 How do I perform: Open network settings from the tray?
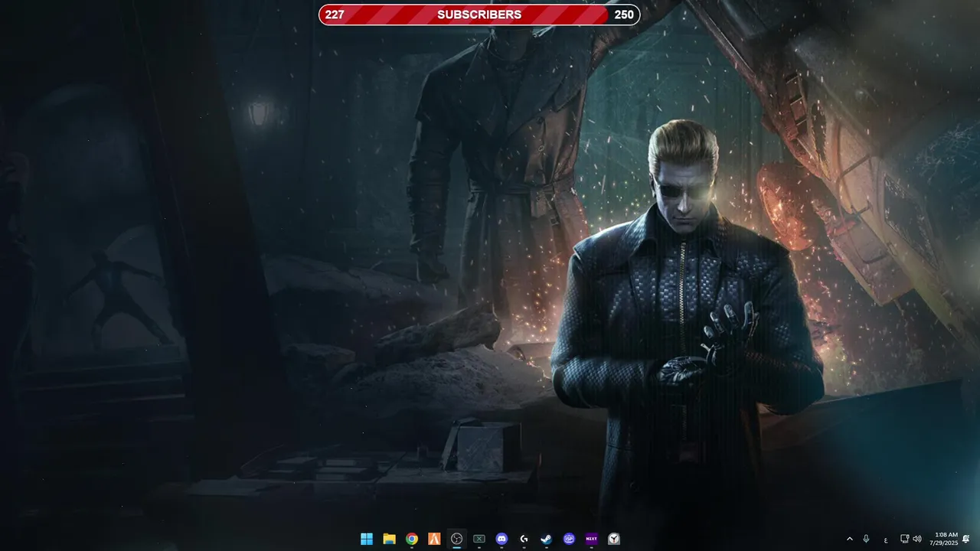[904, 539]
